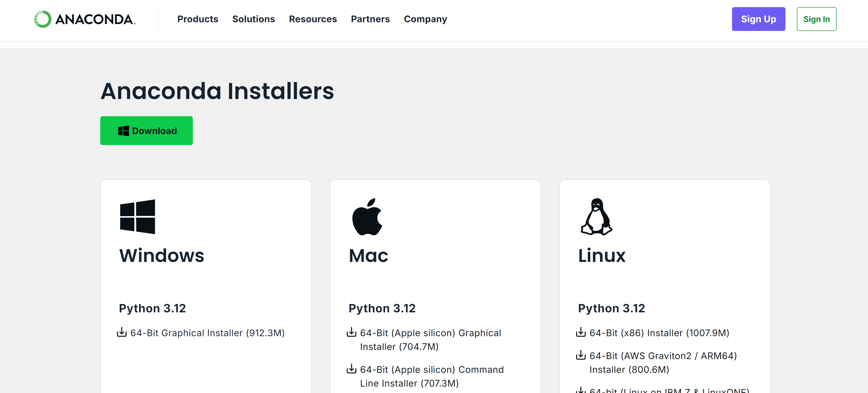Download Windows 64-Bit Graphical Installer (912.3M)

click(x=207, y=333)
